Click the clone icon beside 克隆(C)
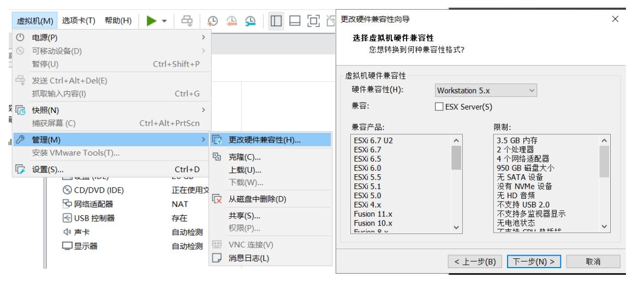This screenshot has width=644, height=284. pos(217,157)
